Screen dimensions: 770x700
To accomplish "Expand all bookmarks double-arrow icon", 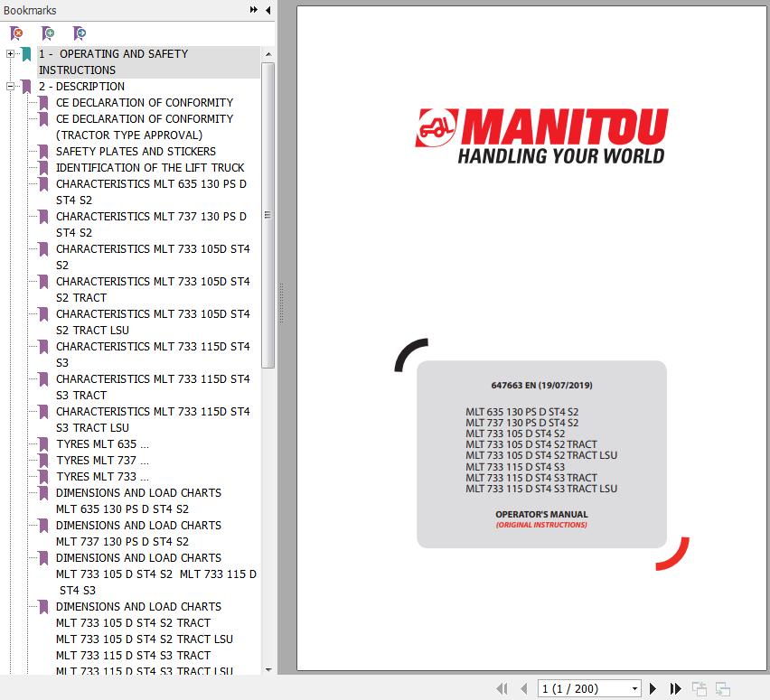I will [x=253, y=10].
